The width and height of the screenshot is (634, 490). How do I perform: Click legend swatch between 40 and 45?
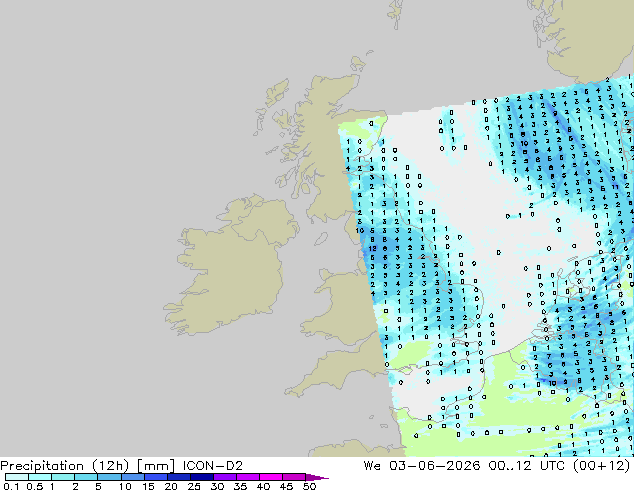coord(271,477)
